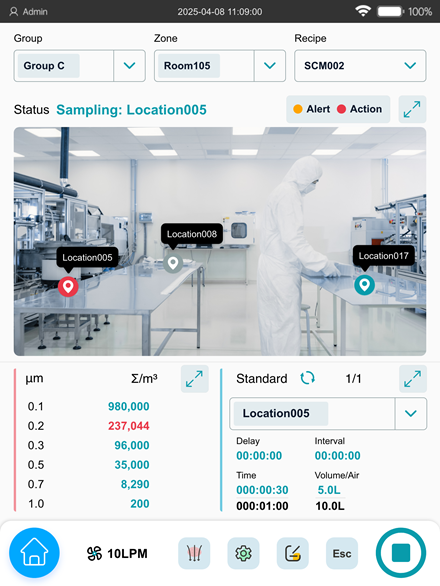Select the 96,000 count value
This screenshot has height=586, width=440.
click(x=132, y=445)
